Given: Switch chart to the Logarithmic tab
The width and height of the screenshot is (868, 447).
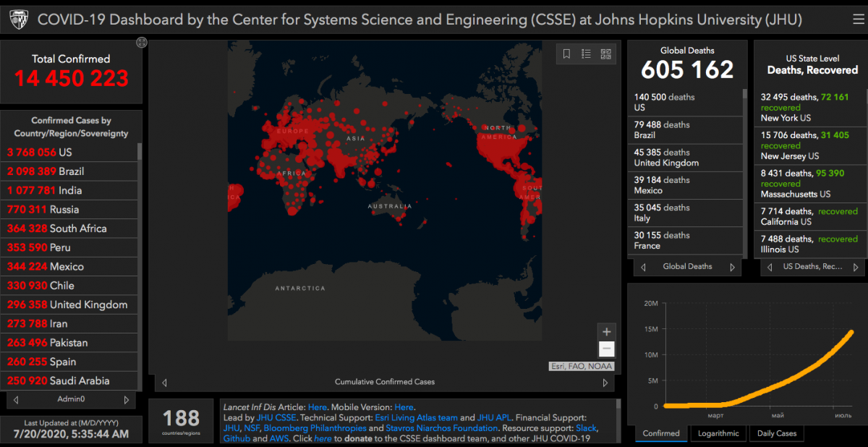Looking at the screenshot, I should pyautogui.click(x=718, y=433).
